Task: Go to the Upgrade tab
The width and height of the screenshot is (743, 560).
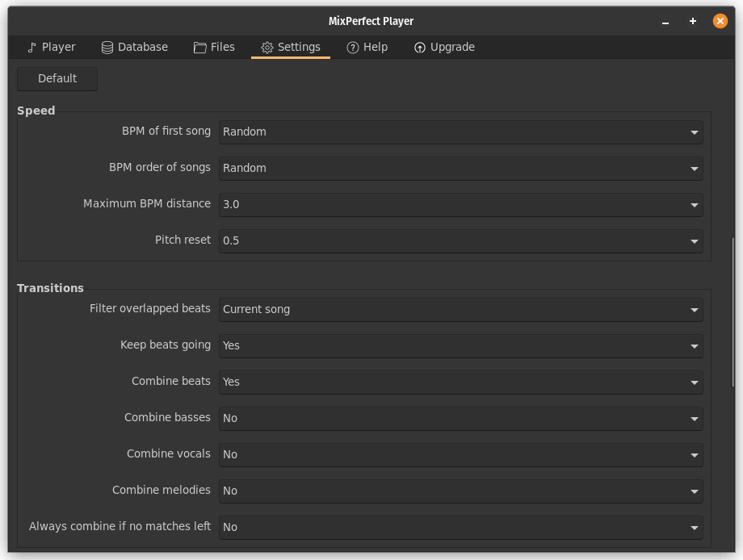Action: [x=444, y=48]
